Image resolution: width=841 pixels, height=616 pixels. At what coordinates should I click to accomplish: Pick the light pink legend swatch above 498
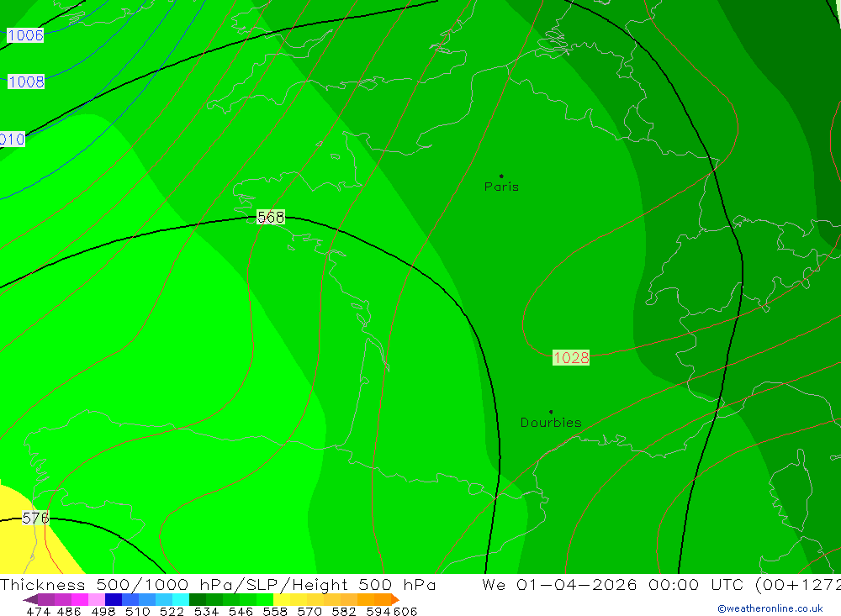tap(97, 599)
